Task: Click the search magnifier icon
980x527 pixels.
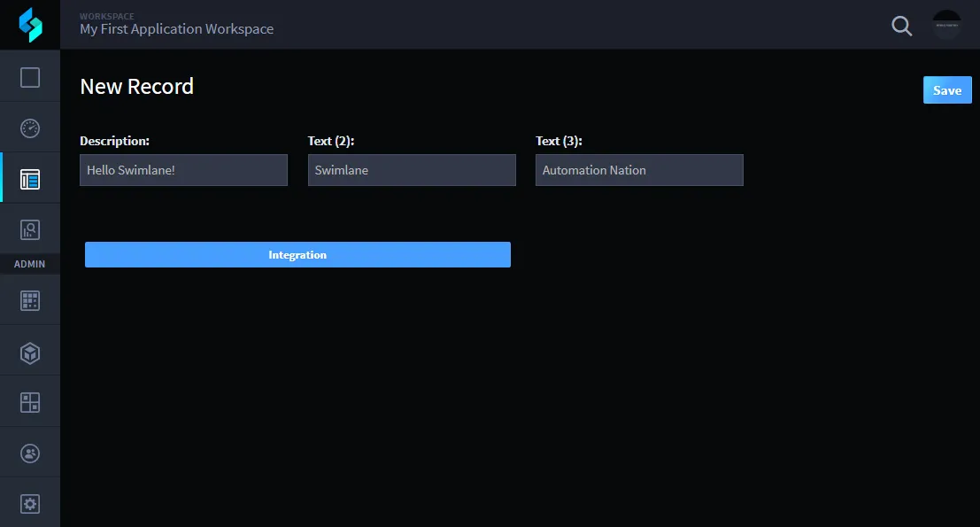Action: [901, 26]
